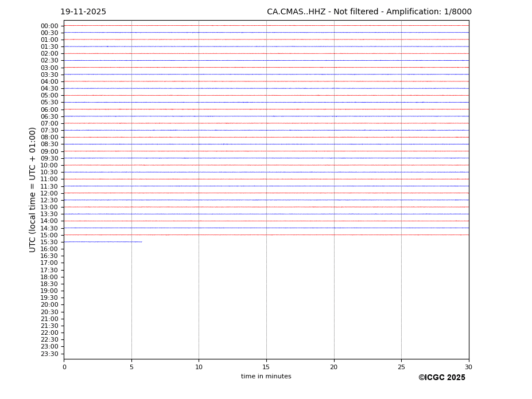Click the 5 tick on the minutes axis
This screenshot has width=532, height=399.
pyautogui.click(x=131, y=367)
